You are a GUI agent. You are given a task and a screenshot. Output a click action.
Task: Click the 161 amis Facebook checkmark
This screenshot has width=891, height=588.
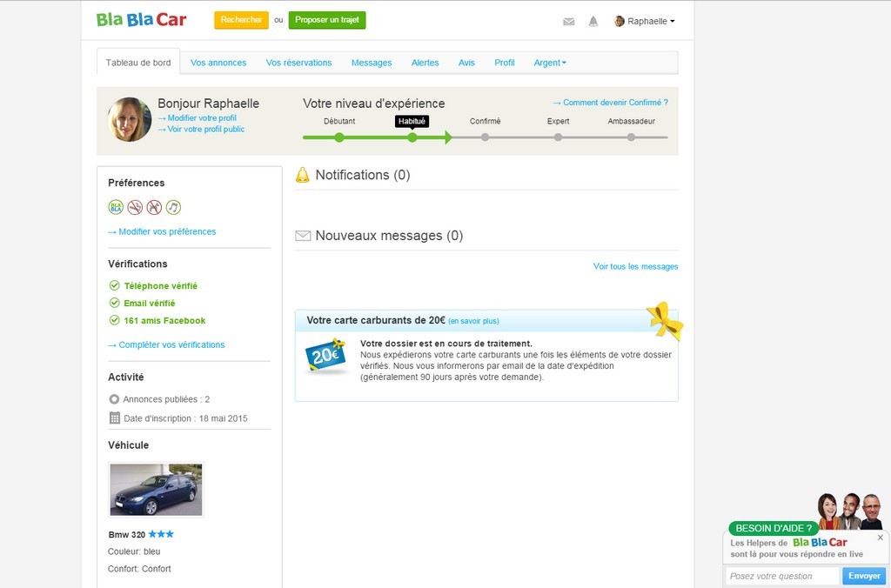point(114,320)
